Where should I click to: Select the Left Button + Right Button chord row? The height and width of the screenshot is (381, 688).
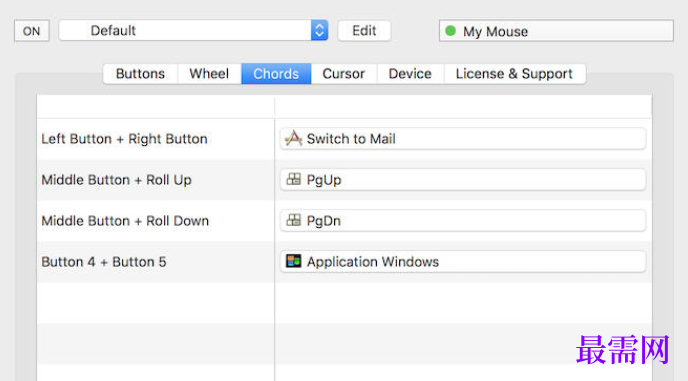coord(156,139)
